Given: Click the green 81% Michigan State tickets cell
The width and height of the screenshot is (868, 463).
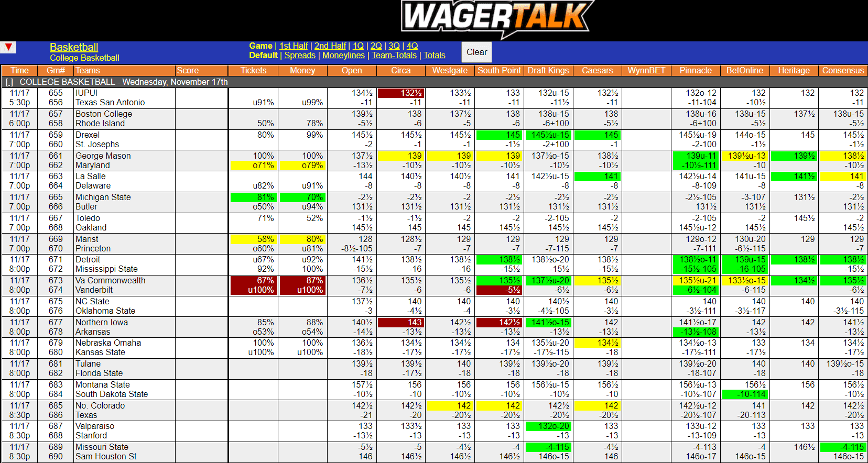Looking at the screenshot, I should pyautogui.click(x=254, y=197).
